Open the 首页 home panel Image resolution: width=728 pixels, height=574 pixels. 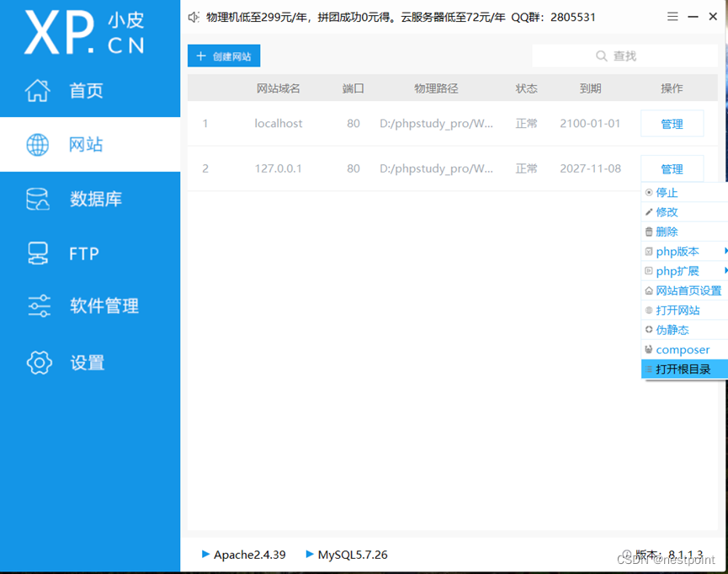click(84, 93)
